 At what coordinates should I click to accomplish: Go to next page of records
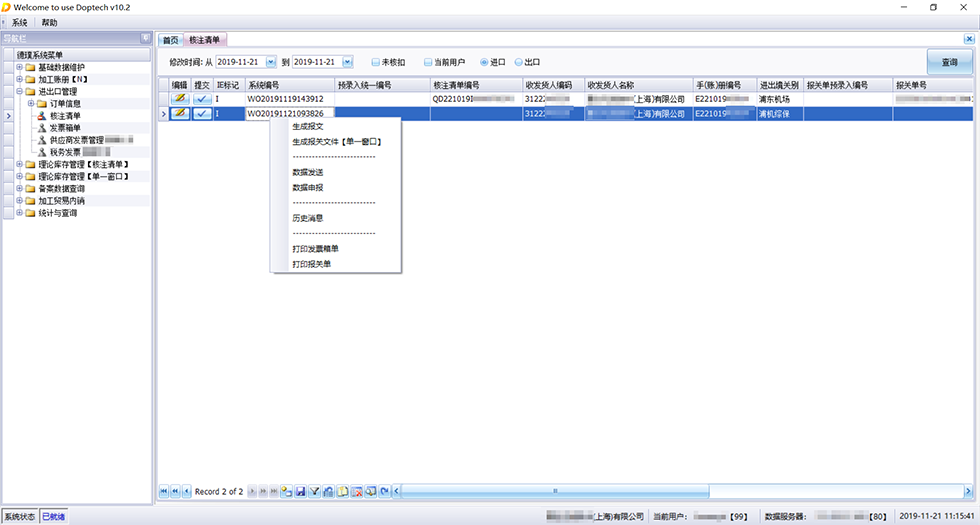[263, 491]
